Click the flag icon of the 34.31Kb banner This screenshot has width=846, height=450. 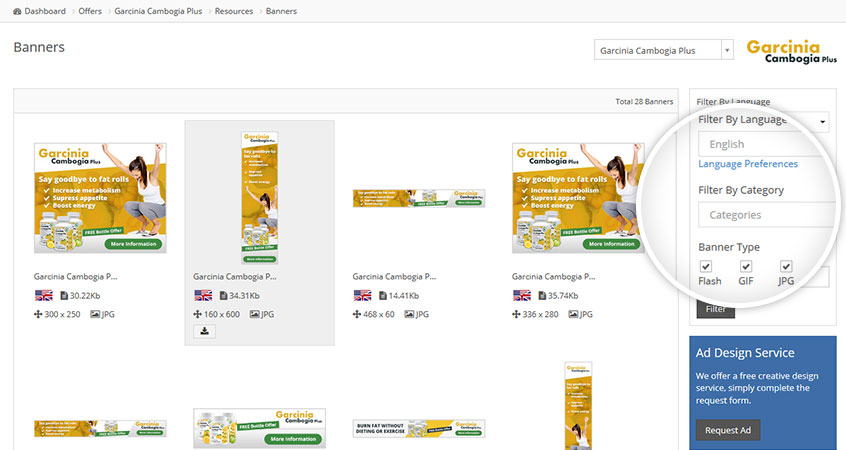point(203,295)
